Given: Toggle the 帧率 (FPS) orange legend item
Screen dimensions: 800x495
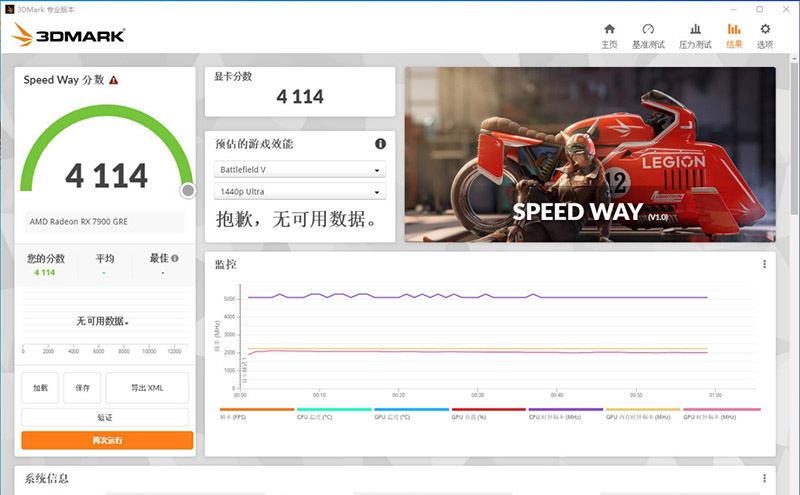Looking at the screenshot, I should [257, 413].
